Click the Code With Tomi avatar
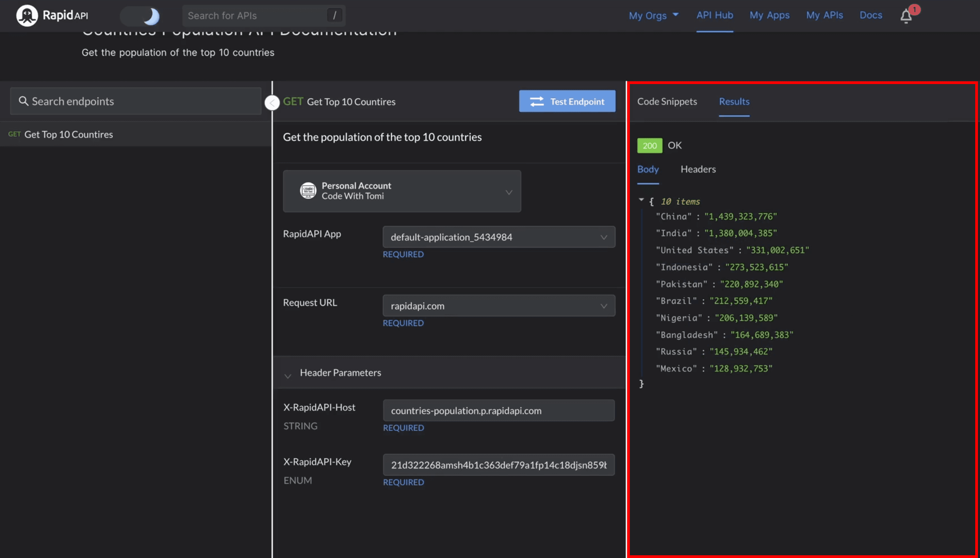980x558 pixels. pos(308,191)
